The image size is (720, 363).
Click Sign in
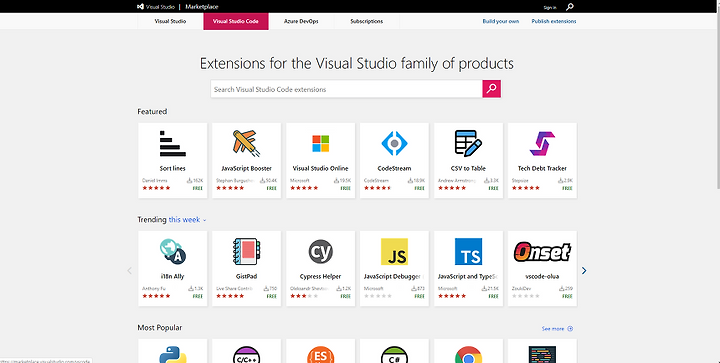pyautogui.click(x=550, y=7)
